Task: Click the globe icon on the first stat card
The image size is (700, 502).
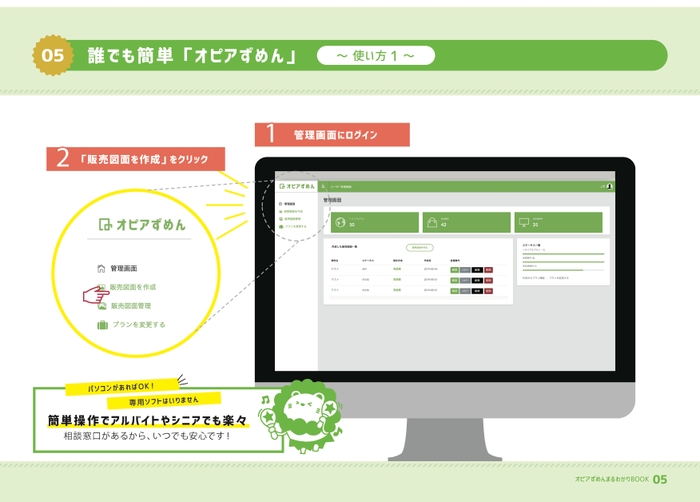Action: click(340, 222)
